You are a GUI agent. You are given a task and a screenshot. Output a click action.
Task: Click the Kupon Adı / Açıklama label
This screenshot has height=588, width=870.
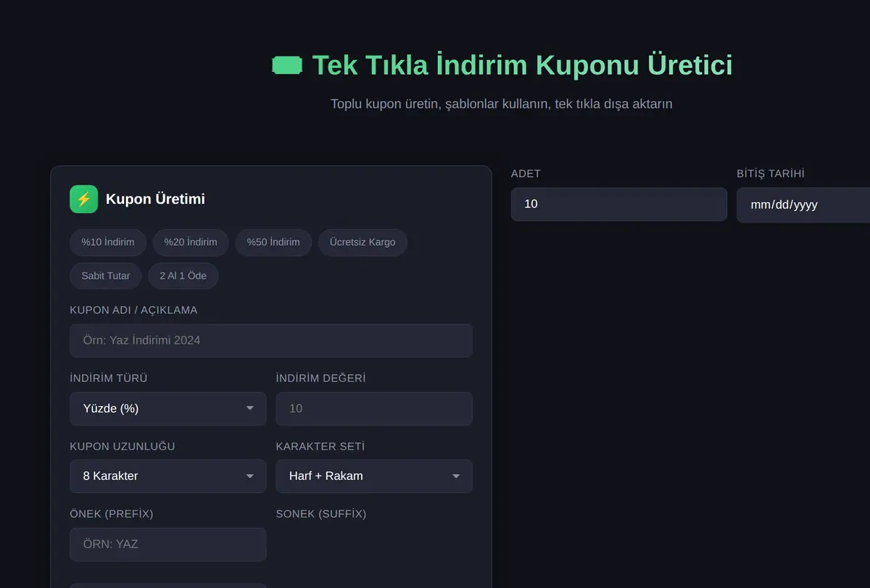[x=133, y=310]
